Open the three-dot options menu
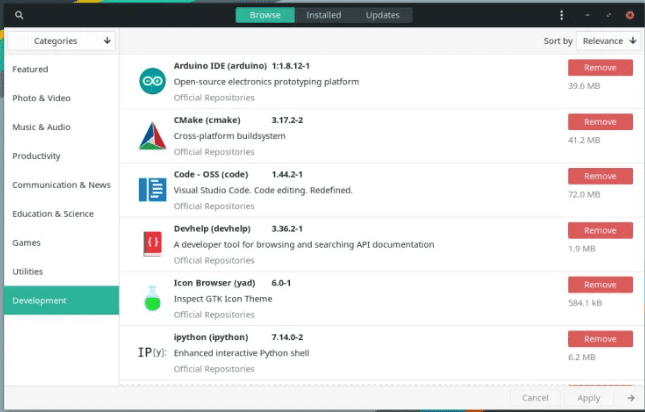 point(561,15)
